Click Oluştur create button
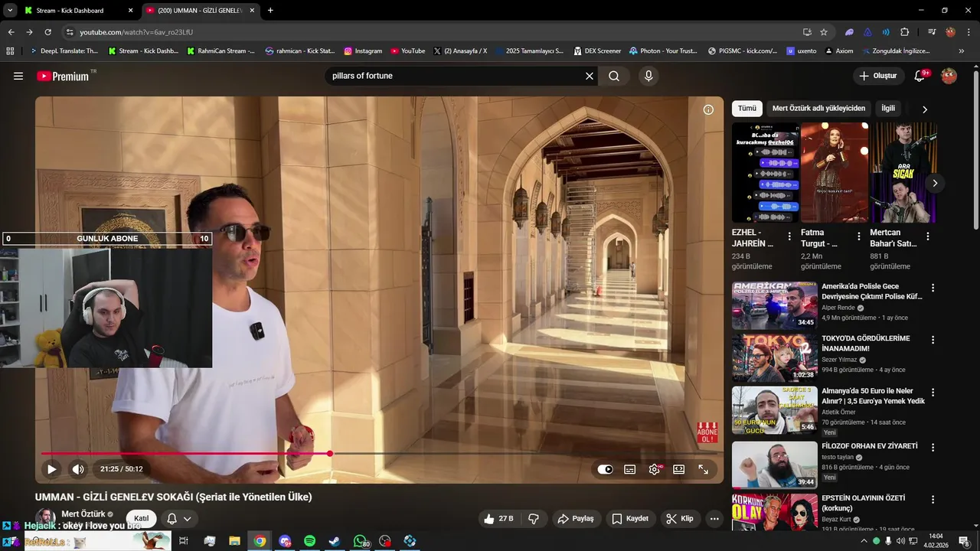Image resolution: width=980 pixels, height=551 pixels. [877, 76]
